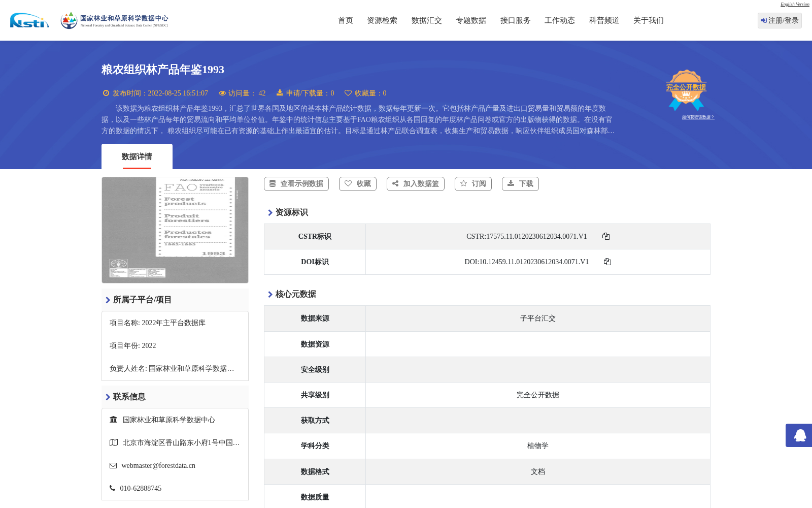Open 关于我们 menu item
Image resolution: width=812 pixels, height=508 pixels.
[649, 20]
